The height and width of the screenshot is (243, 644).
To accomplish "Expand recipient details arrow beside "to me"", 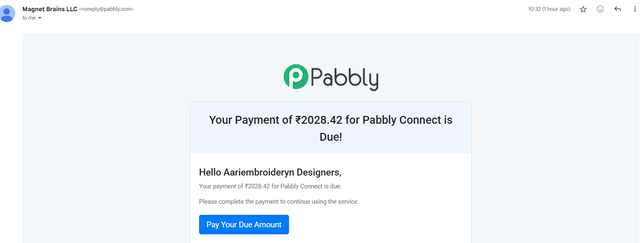I will tap(40, 18).
